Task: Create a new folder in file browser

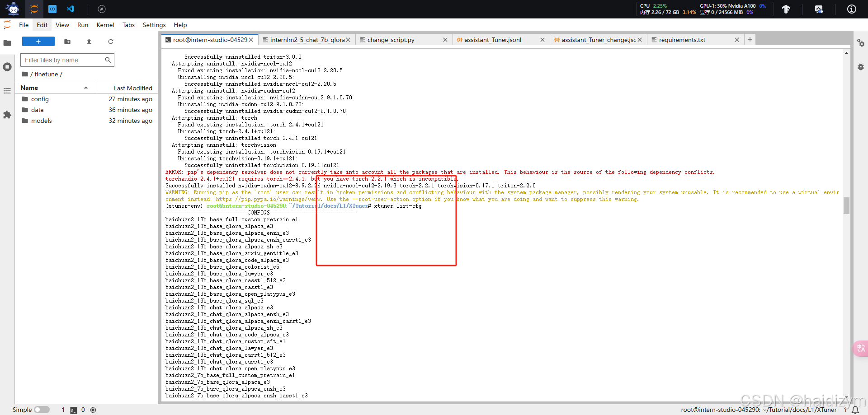Action: (x=67, y=42)
